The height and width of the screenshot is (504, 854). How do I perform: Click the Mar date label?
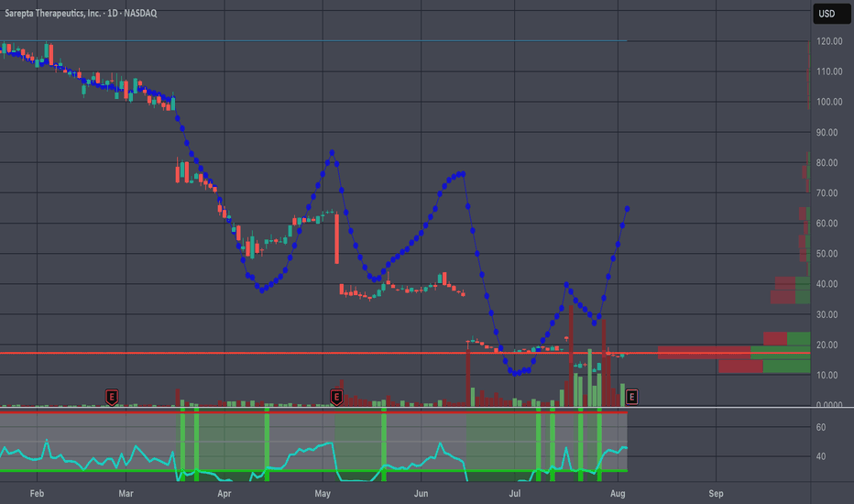126,494
